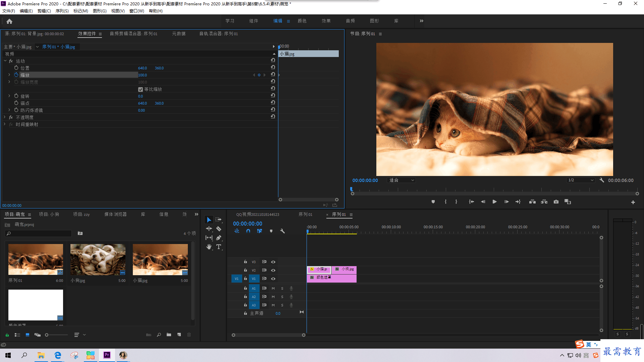Toggle V1 track visibility eye
Viewport: 644px width, 362px height.
tap(273, 279)
